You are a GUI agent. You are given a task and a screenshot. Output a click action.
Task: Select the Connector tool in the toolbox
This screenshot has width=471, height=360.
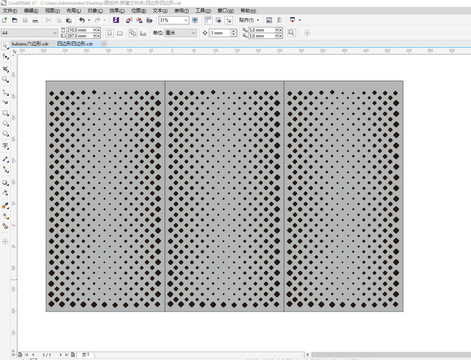5,169
